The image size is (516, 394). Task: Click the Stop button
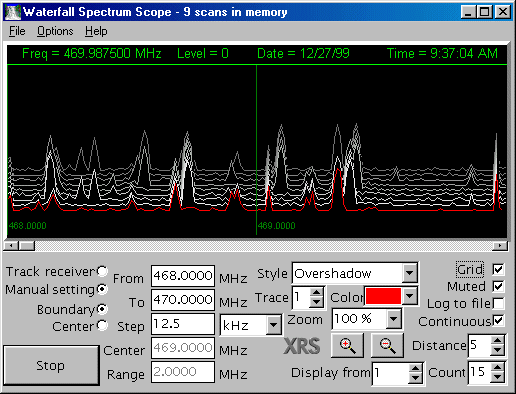pyautogui.click(x=51, y=366)
